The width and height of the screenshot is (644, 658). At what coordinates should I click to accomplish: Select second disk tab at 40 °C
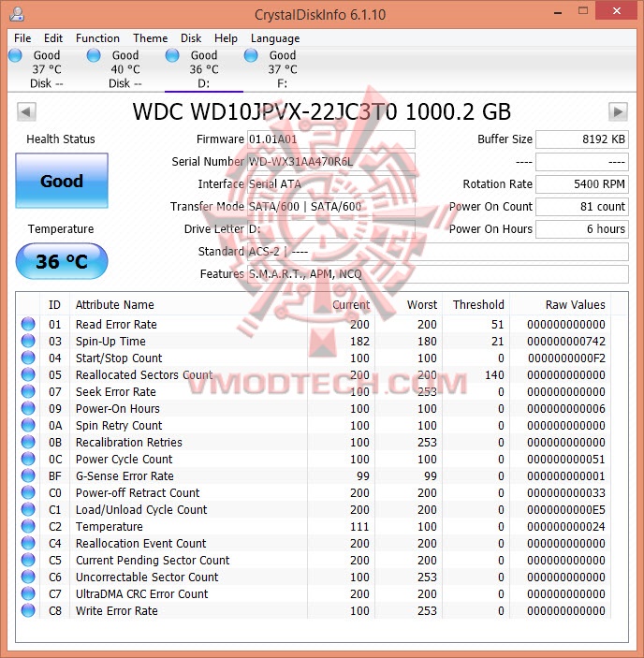[x=125, y=69]
